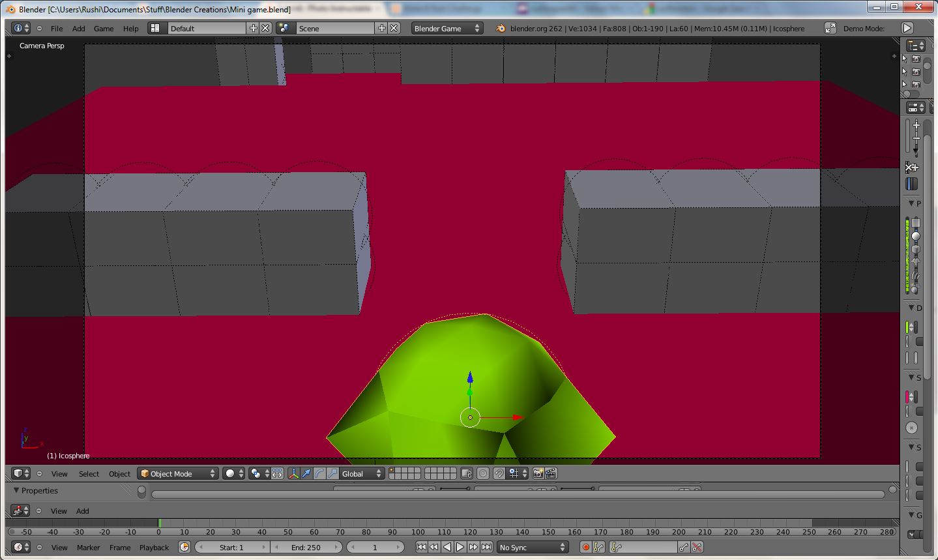Open the Info editor type selector
This screenshot has height=560, width=938.
pos(21,28)
